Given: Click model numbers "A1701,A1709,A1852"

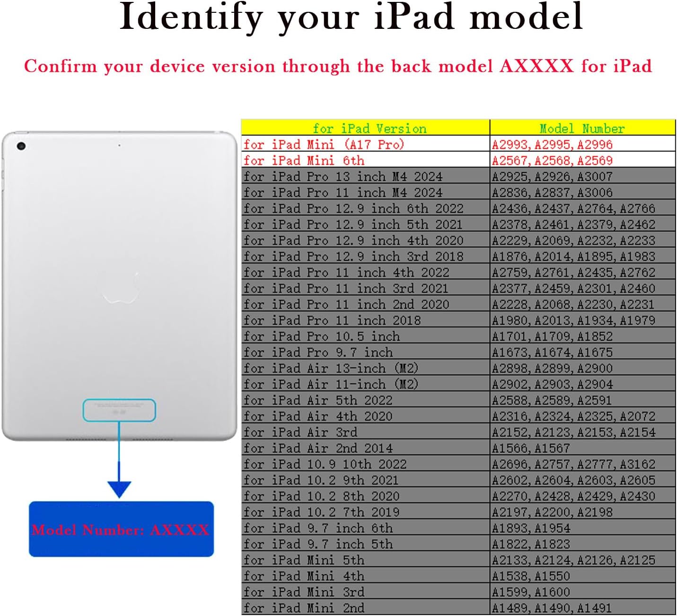Looking at the screenshot, I should pyautogui.click(x=552, y=336).
